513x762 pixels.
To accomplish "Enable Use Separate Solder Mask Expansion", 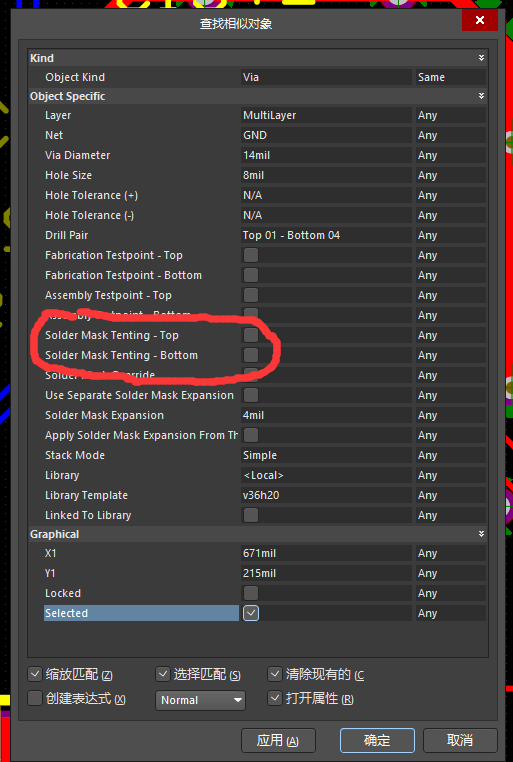I will 251,395.
